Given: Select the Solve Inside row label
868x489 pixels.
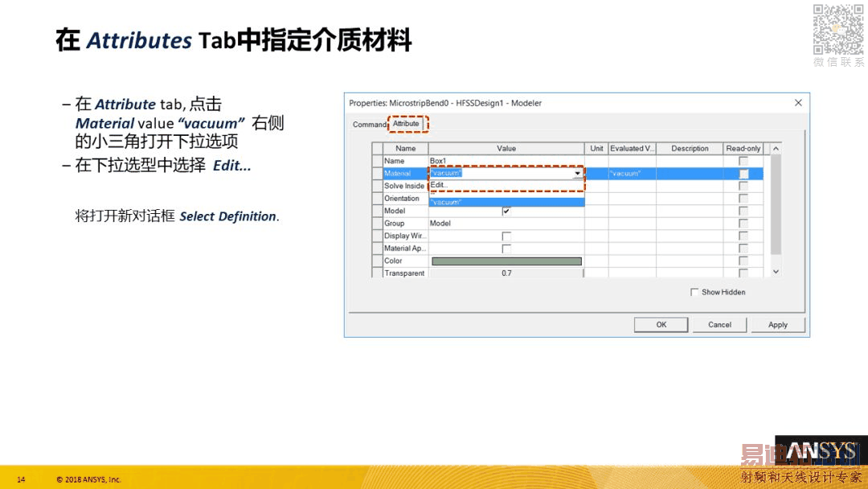Looking at the screenshot, I should tap(404, 186).
